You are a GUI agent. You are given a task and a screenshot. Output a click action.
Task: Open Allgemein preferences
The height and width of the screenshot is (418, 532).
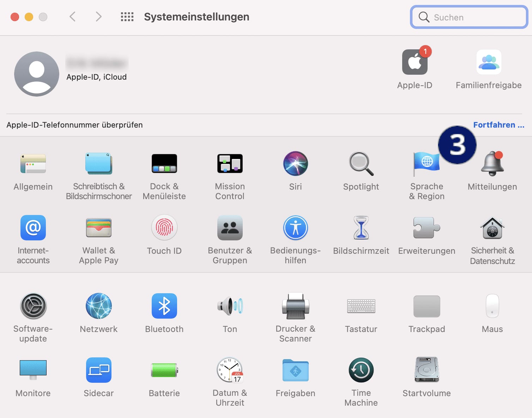33,164
